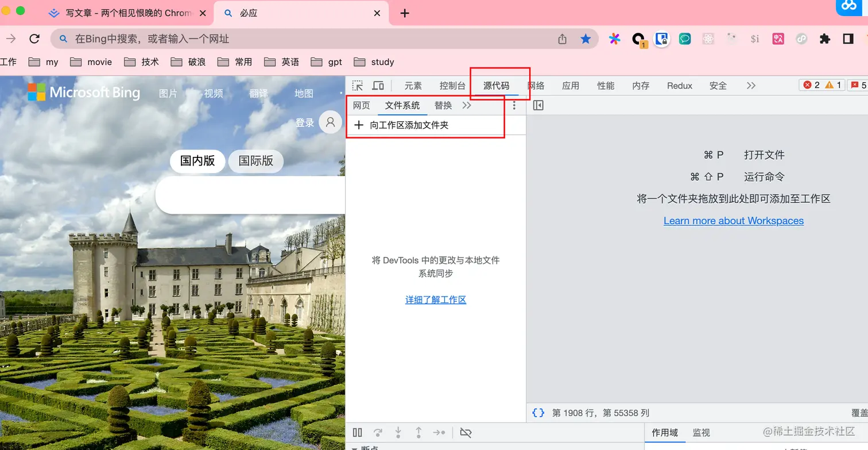Click the pretty-print curly braces icon

pos(538,413)
